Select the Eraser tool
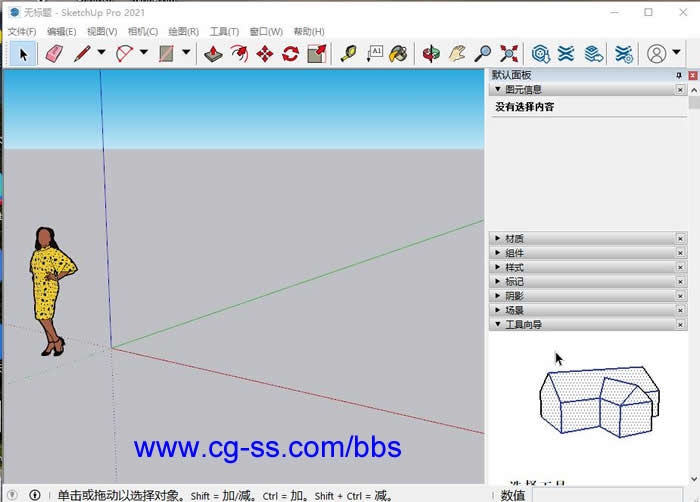 tap(53, 53)
